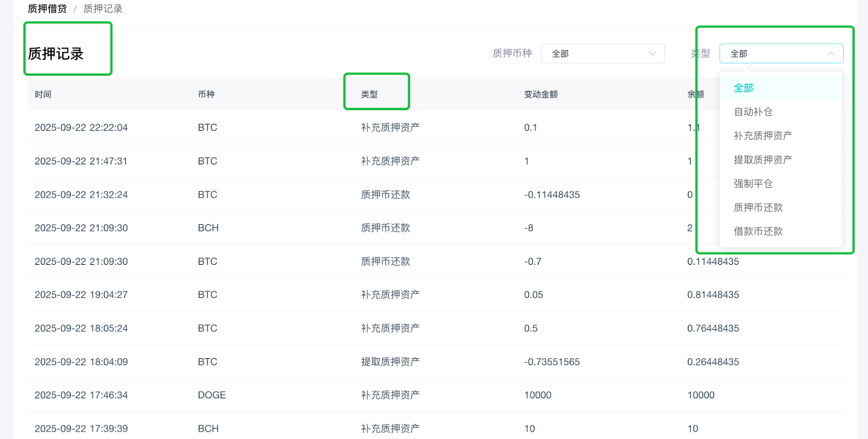Click BCH in the 17:39:39 row
This screenshot has height=439, width=868.
tap(208, 429)
